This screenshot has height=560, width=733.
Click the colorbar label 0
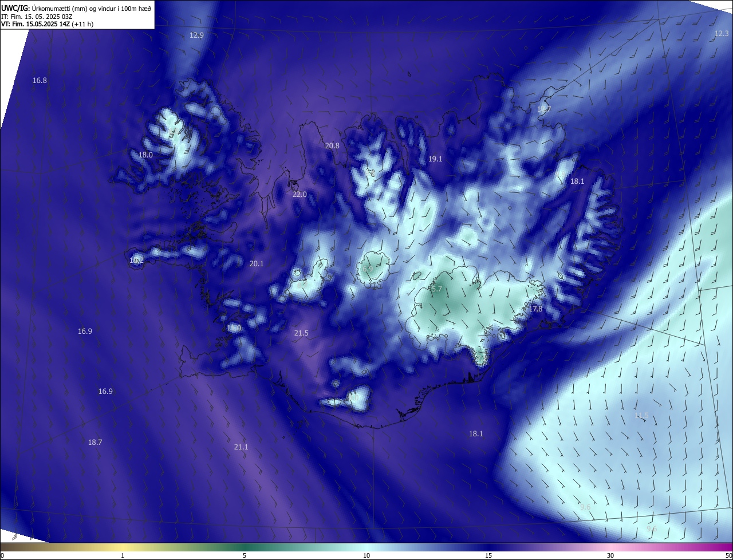[2, 555]
